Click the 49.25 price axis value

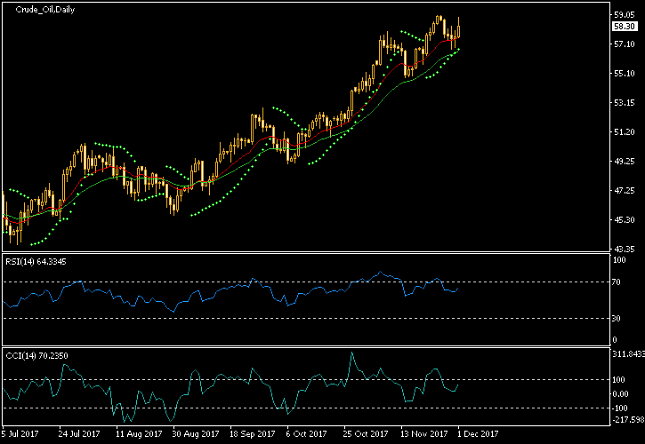pos(624,161)
